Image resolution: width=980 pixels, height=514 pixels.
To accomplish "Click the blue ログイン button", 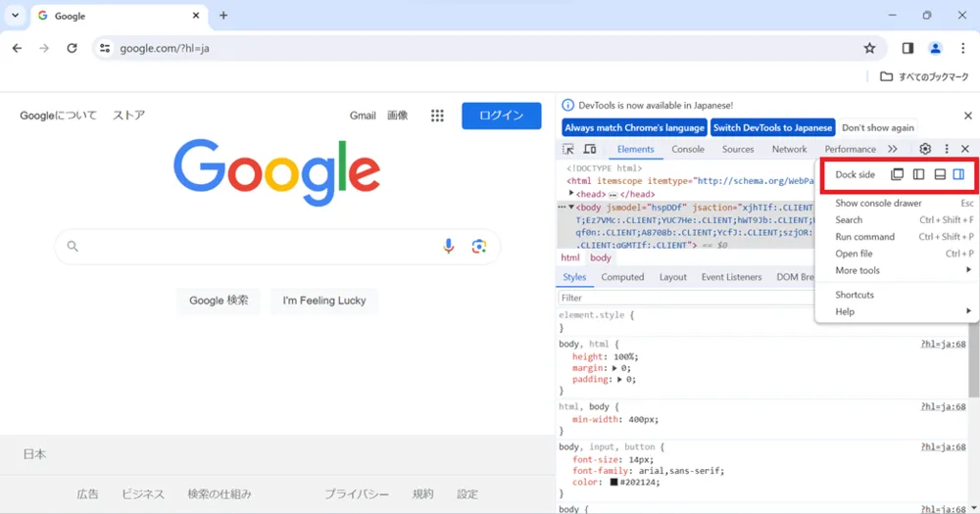I will tap(501, 116).
